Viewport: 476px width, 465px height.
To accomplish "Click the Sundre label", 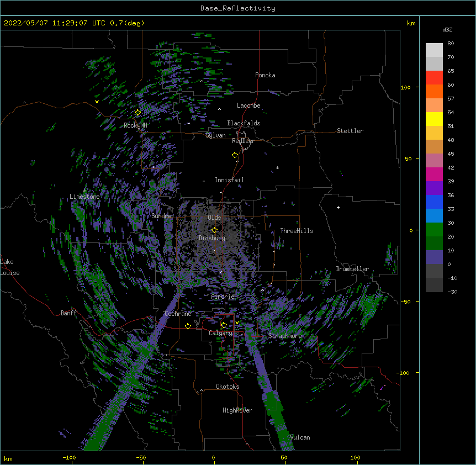I will tap(161, 216).
